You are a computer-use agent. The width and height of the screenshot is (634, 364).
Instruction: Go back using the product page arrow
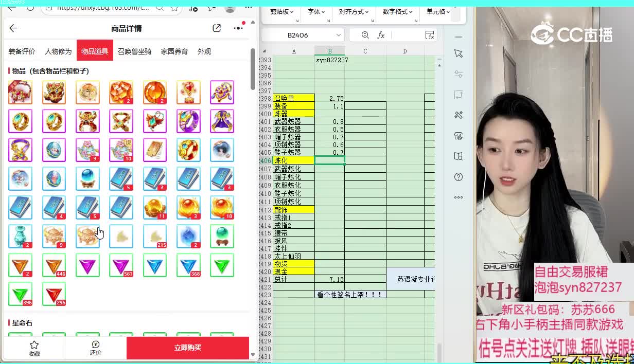coord(13,28)
